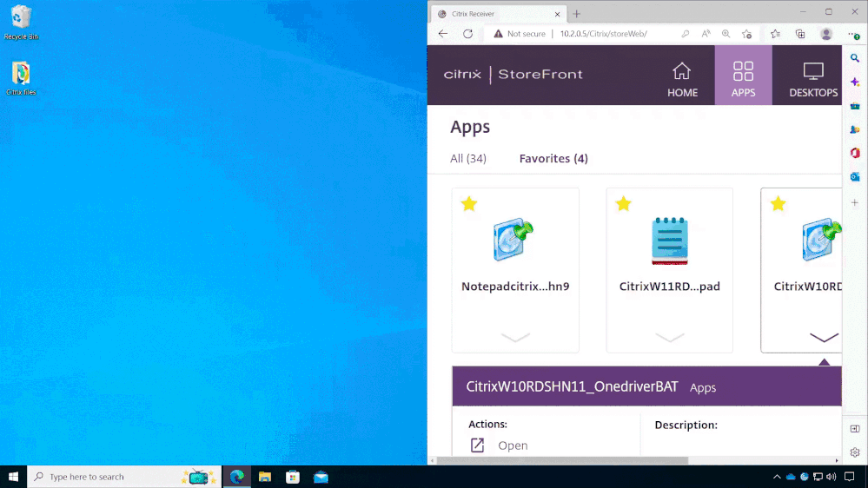Click the sidebar layout icon above settings

(x=855, y=429)
